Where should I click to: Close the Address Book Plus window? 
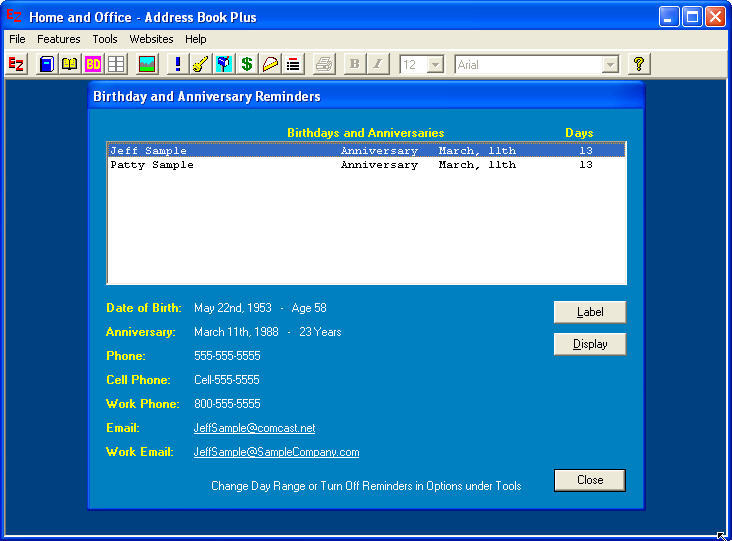(x=715, y=17)
